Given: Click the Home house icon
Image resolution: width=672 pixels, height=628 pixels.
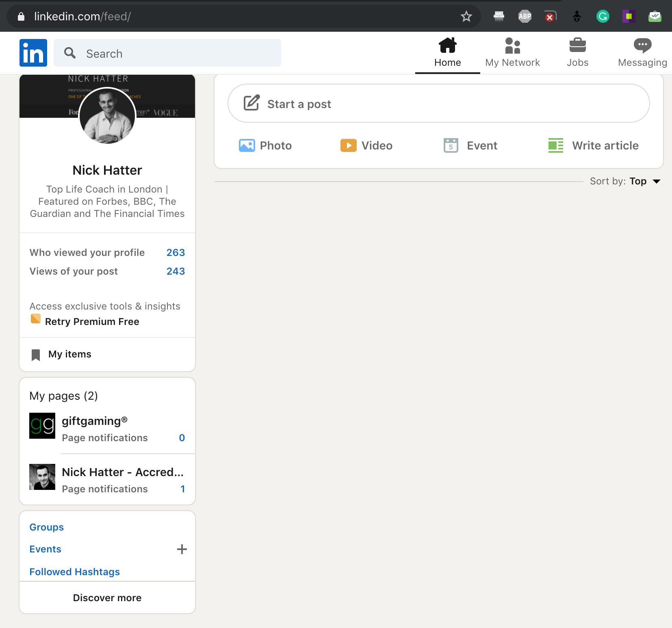Looking at the screenshot, I should coord(448,45).
